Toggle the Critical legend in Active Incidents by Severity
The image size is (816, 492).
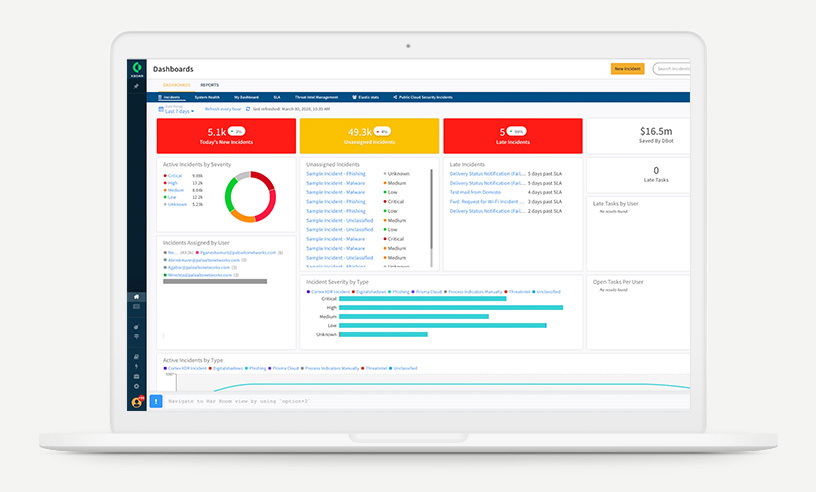click(175, 175)
